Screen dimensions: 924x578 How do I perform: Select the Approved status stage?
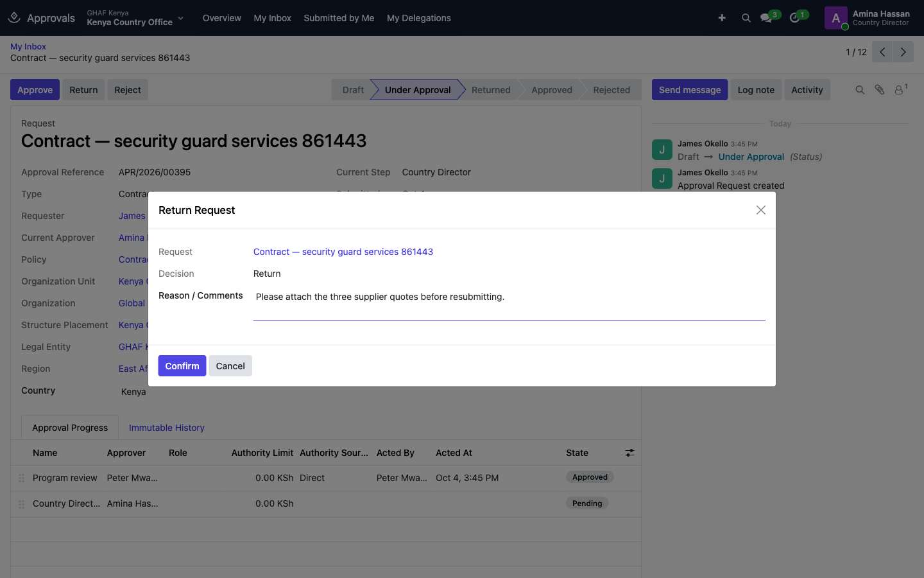[552, 90]
